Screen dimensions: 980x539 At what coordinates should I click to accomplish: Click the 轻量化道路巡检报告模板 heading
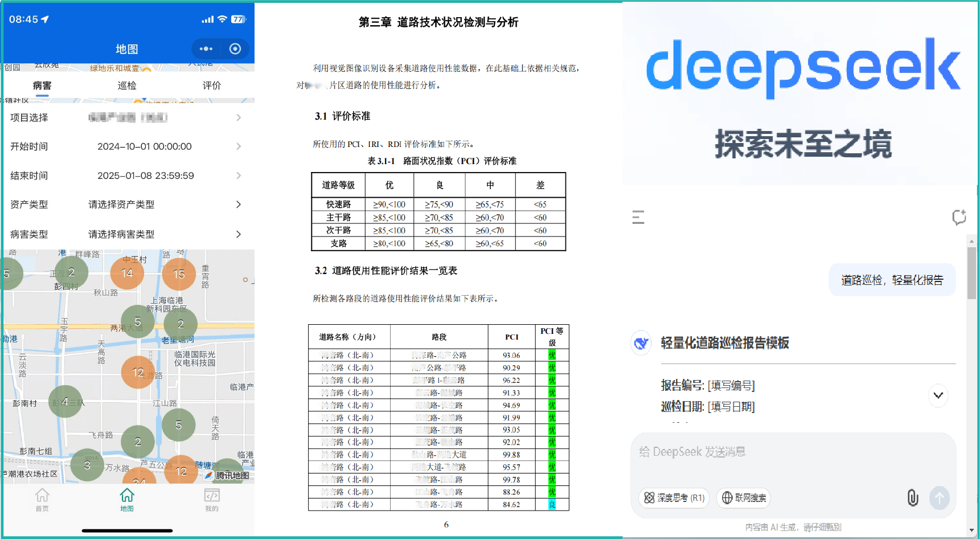point(725,343)
